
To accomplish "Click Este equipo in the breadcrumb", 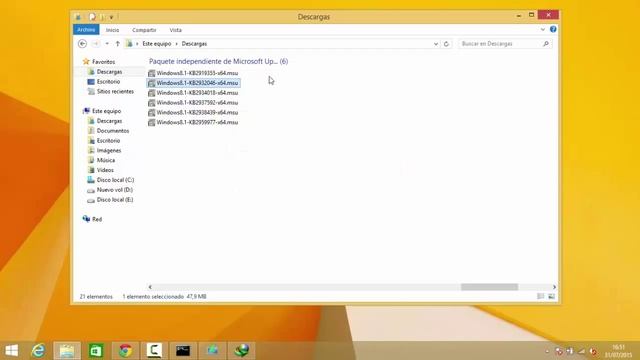I will click(x=157, y=44).
